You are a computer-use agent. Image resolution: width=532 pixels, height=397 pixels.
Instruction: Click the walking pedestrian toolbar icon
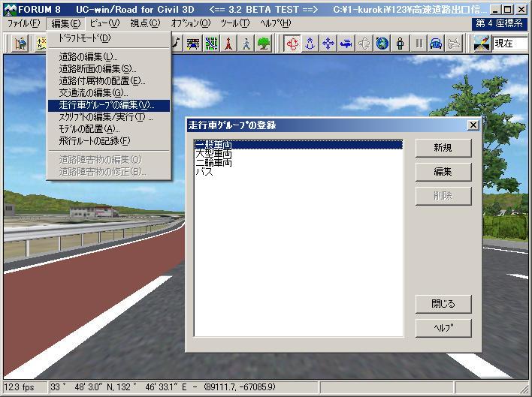point(246,44)
